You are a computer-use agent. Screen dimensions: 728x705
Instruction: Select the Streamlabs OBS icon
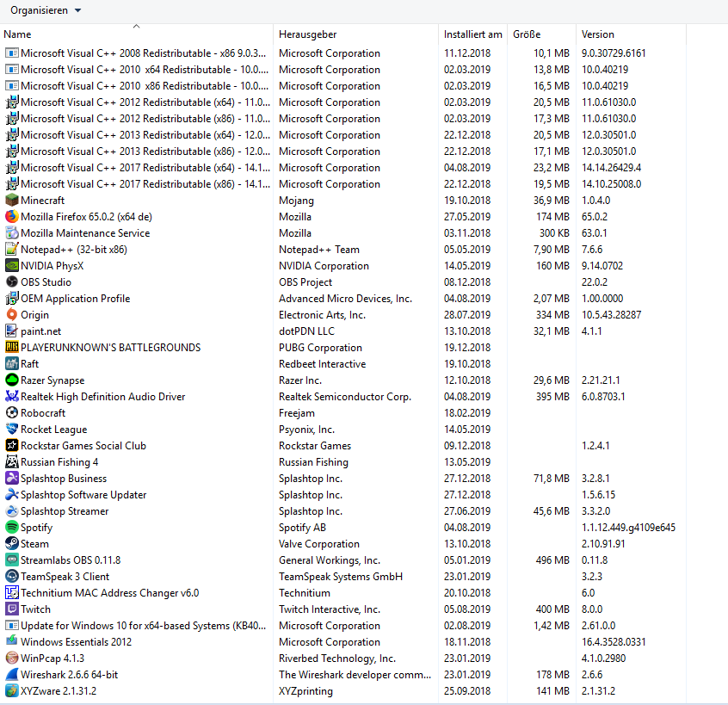[x=11, y=560]
